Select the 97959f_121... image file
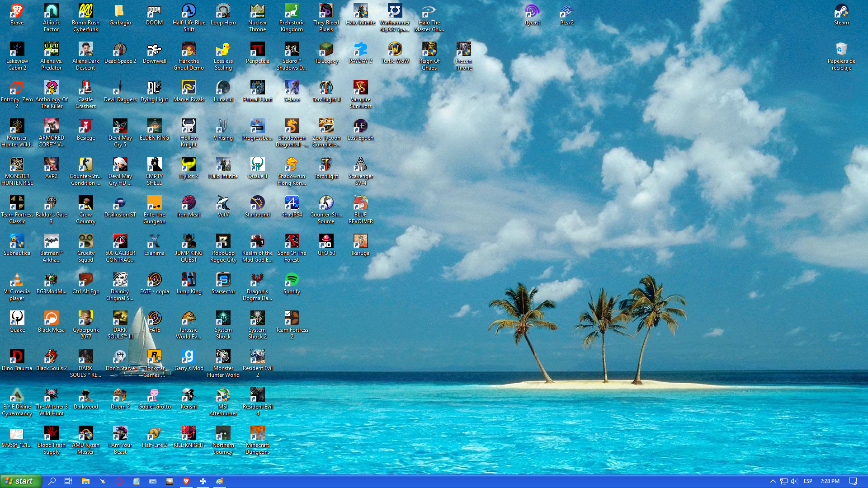Image resolution: width=868 pixels, height=488 pixels. (17, 437)
